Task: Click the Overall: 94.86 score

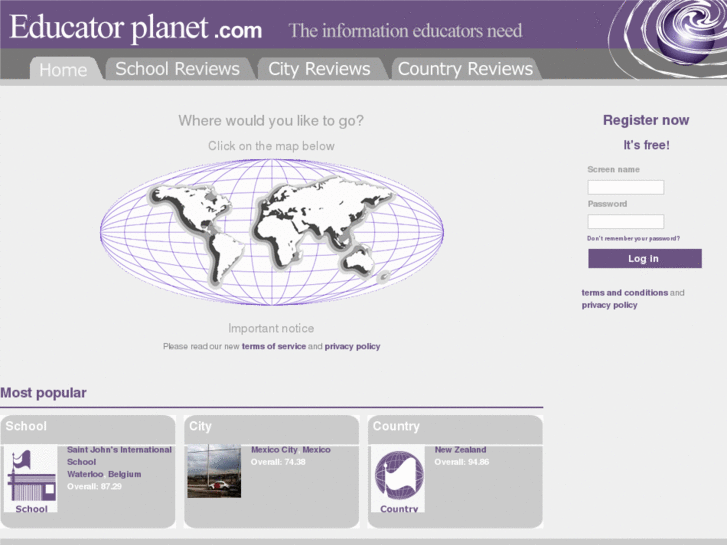Action: click(462, 462)
